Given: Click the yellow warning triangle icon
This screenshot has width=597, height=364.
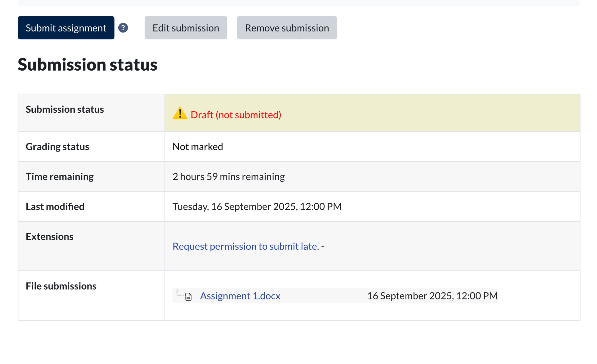Looking at the screenshot, I should click(x=180, y=113).
